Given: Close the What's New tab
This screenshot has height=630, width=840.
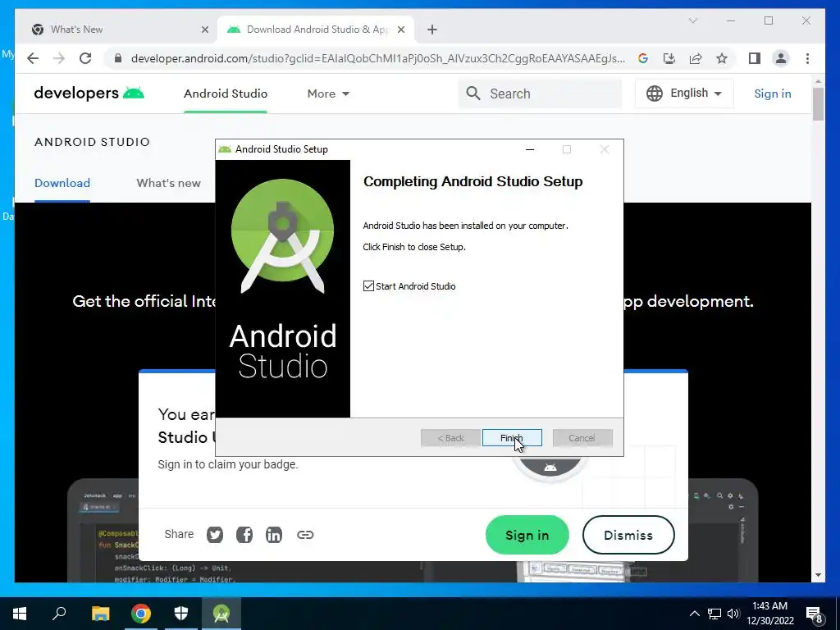Looking at the screenshot, I should 204,30.
